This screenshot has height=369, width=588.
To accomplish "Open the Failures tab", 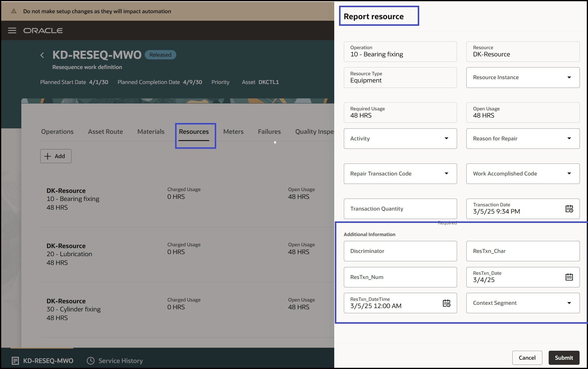I will coord(269,131).
